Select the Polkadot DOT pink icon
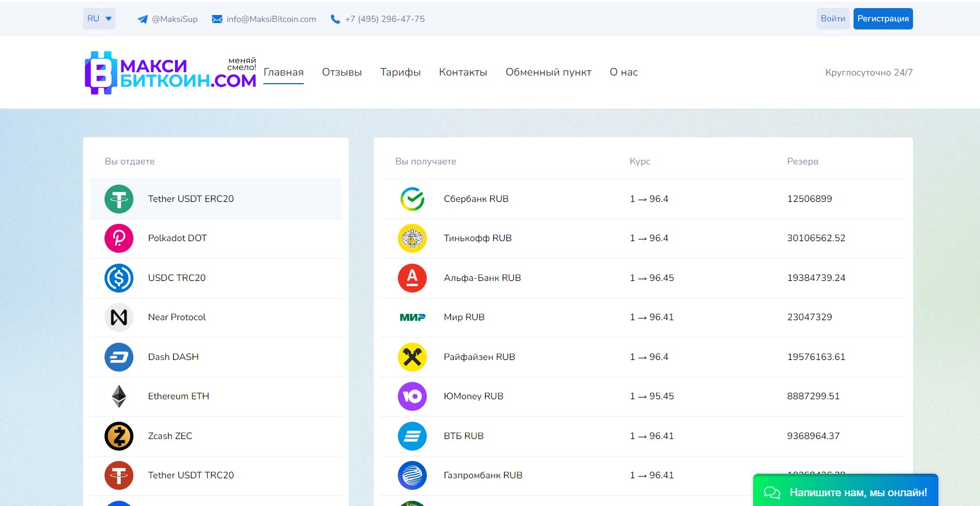 click(x=119, y=238)
